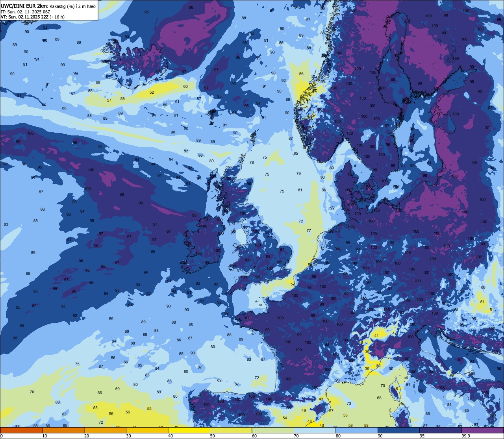
Task: Click the orange 10–20 legend swatch
Action: 63,430
